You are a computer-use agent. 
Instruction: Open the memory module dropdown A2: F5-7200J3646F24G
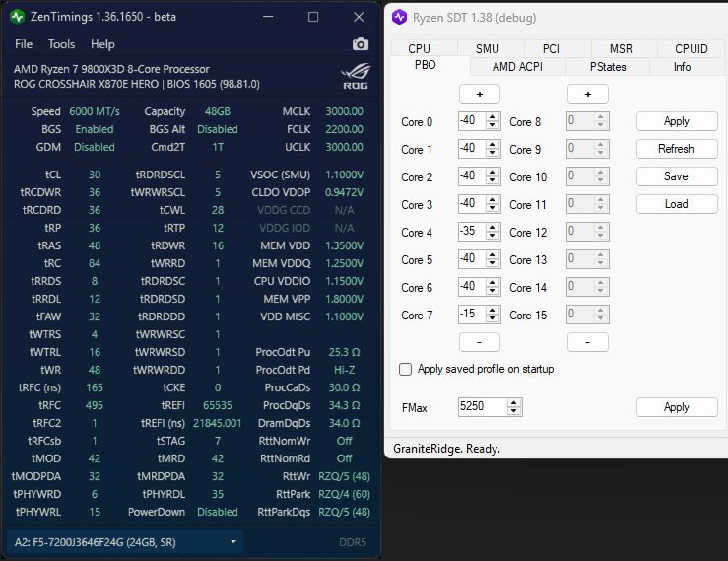pyautogui.click(x=125, y=542)
